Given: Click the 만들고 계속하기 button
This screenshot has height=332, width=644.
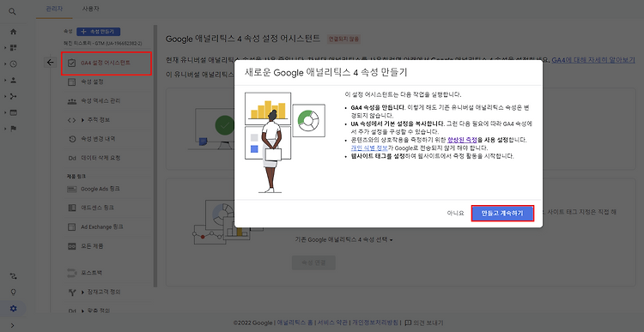Looking at the screenshot, I should [x=502, y=214].
